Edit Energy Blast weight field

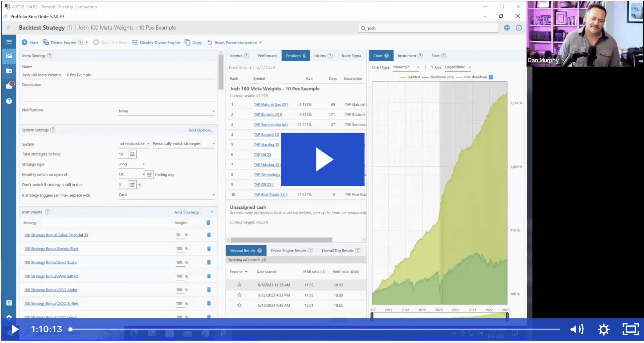pos(180,249)
